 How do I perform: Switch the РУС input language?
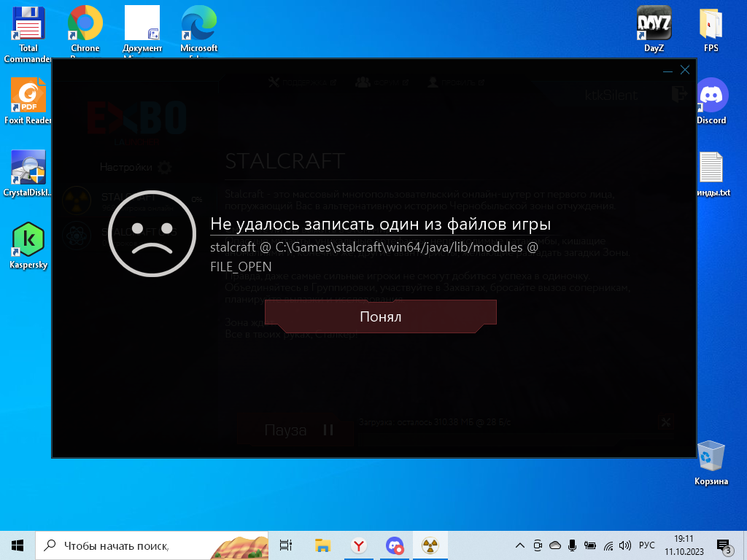[646, 545]
